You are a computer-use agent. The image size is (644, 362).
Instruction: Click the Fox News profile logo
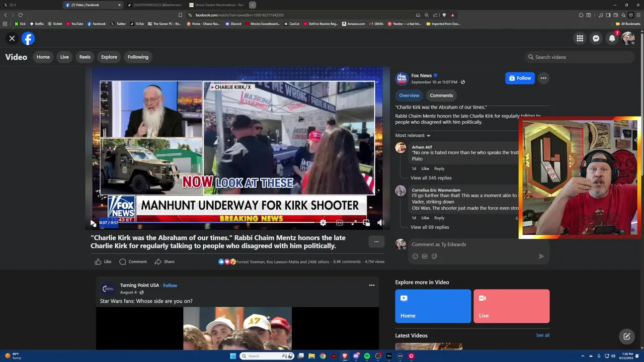click(x=401, y=78)
